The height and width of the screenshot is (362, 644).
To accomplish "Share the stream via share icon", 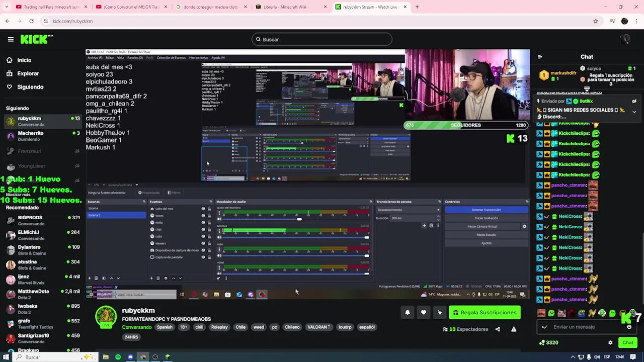I will 498,329.
